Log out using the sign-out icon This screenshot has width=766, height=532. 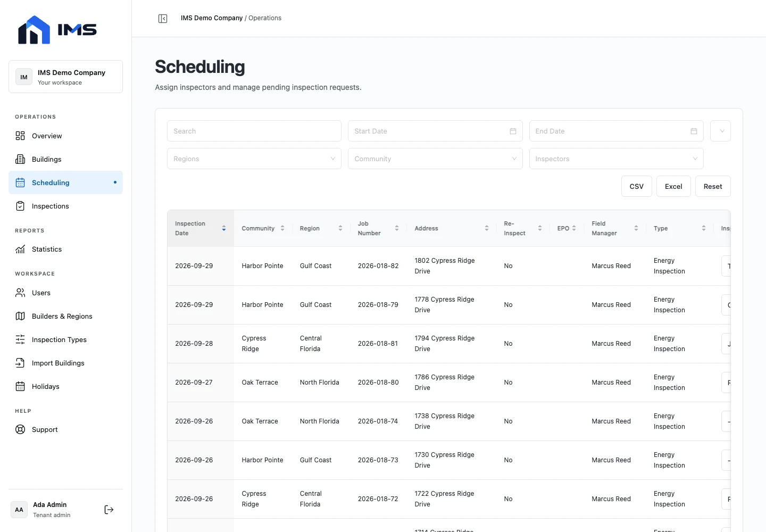(109, 510)
